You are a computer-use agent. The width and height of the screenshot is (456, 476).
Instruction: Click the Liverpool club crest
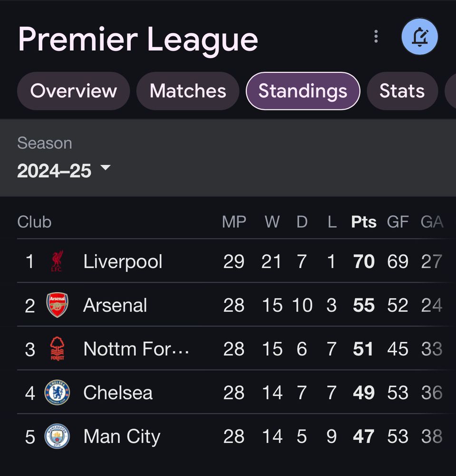pyautogui.click(x=57, y=261)
